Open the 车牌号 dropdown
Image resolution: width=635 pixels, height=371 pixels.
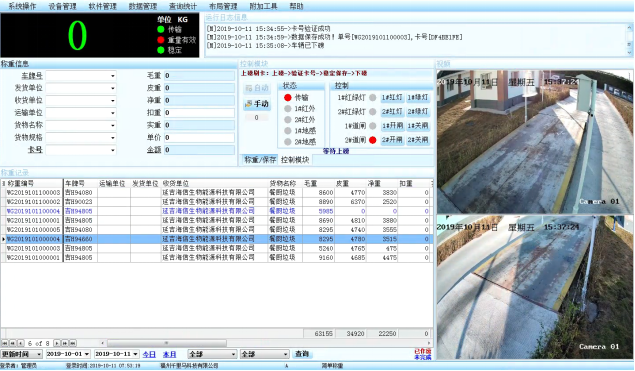pos(113,76)
